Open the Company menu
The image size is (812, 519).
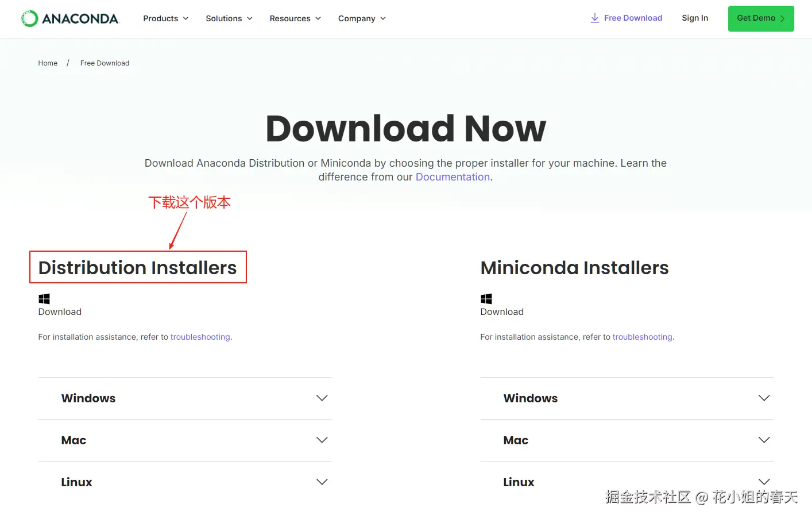coord(362,18)
